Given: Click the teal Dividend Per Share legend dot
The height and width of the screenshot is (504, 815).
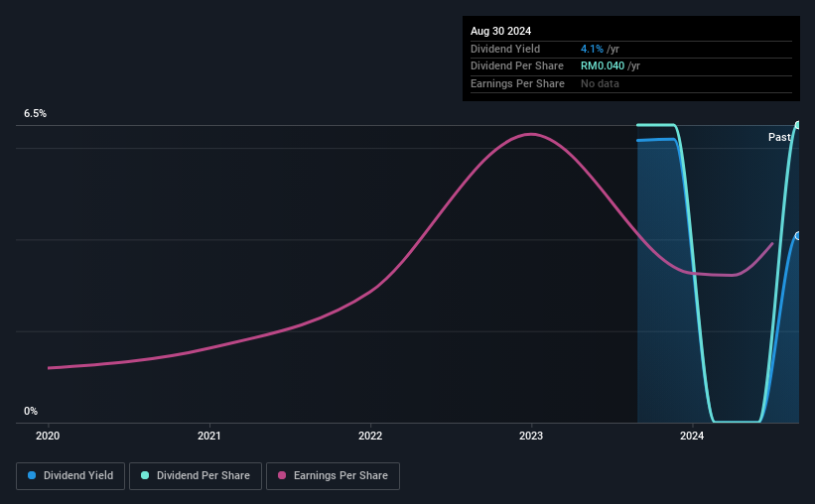Looking at the screenshot, I should point(145,475).
